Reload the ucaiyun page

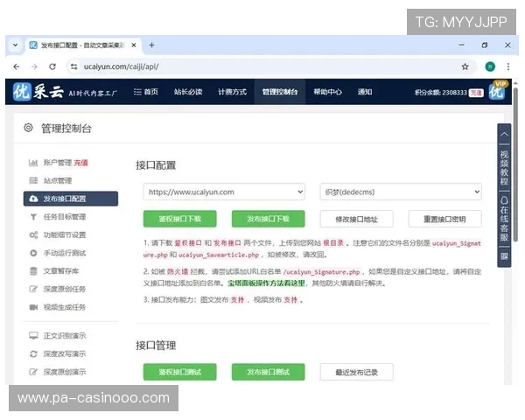tap(52, 66)
